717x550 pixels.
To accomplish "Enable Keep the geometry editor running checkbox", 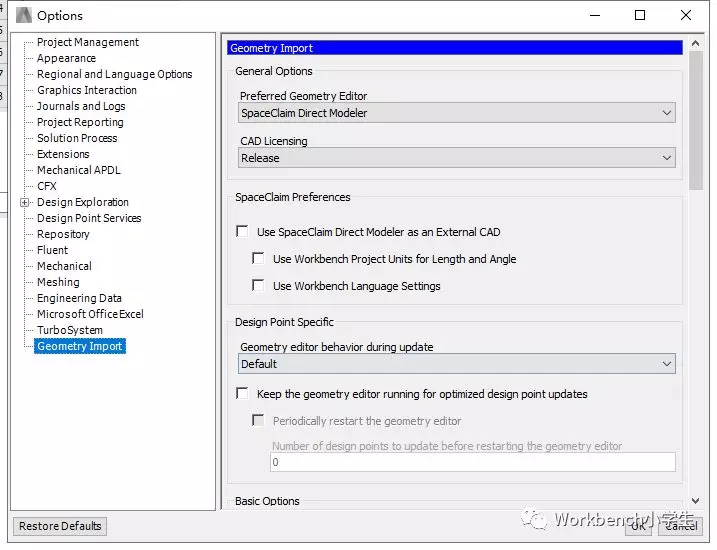I will point(242,393).
